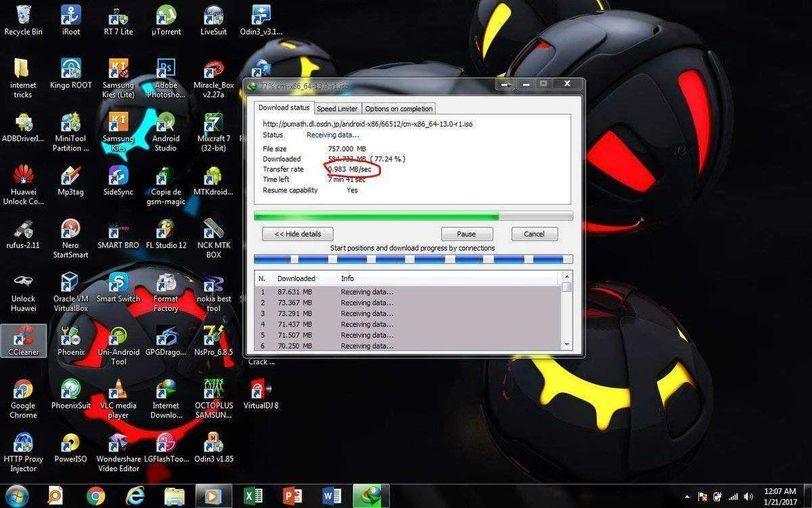812x508 pixels.
Task: Open the OCTOPLUS SAMSUNG desktop icon
Action: click(214, 398)
